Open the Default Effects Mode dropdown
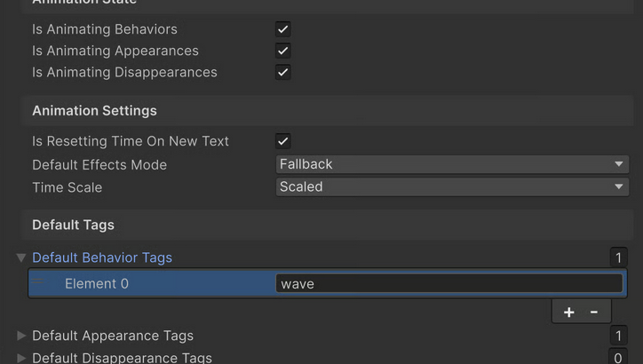Screen dimensions: 643x364 [x=451, y=164]
